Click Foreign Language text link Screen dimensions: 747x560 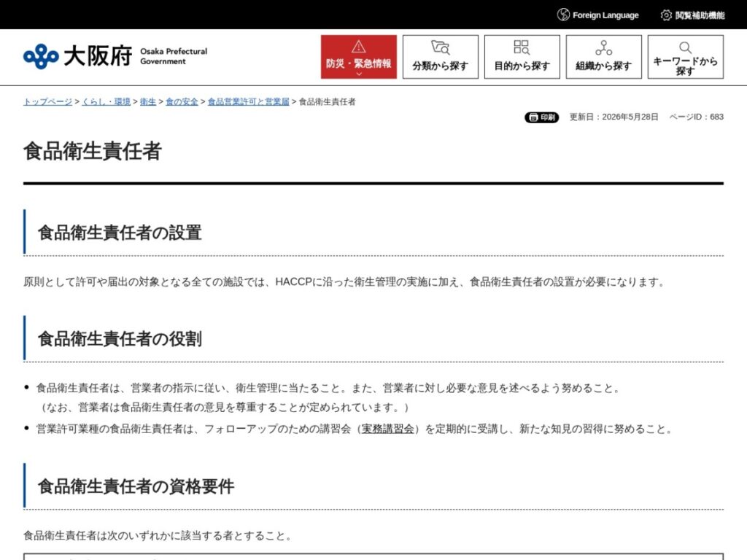click(605, 15)
